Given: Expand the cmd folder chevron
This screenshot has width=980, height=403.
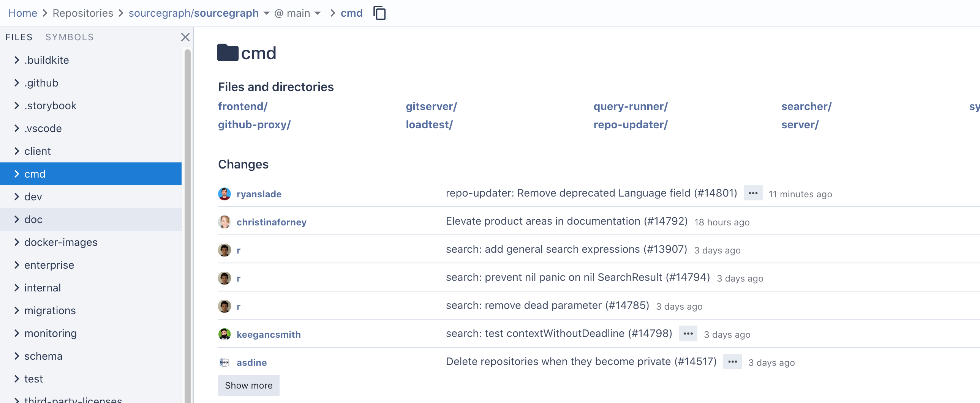Looking at the screenshot, I should click(x=16, y=174).
